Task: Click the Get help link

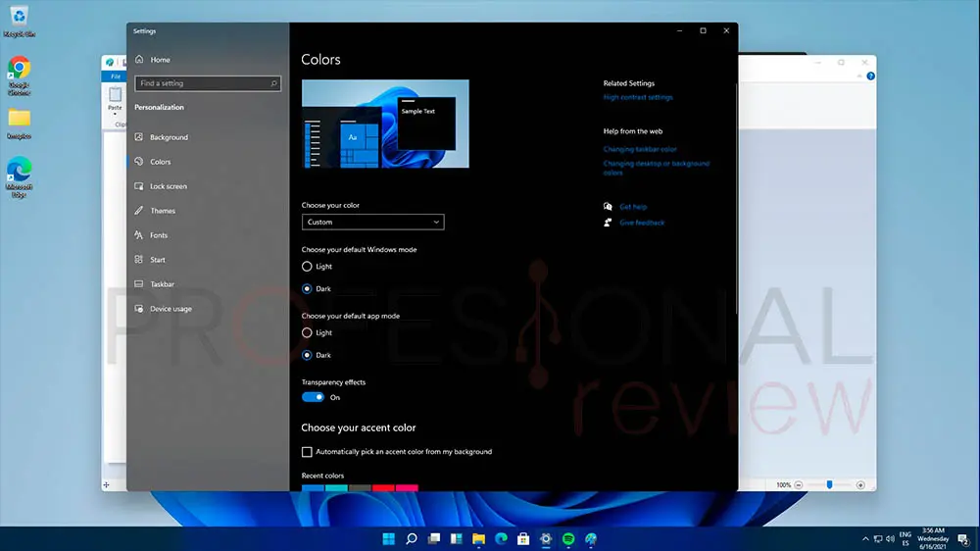Action: [x=633, y=207]
